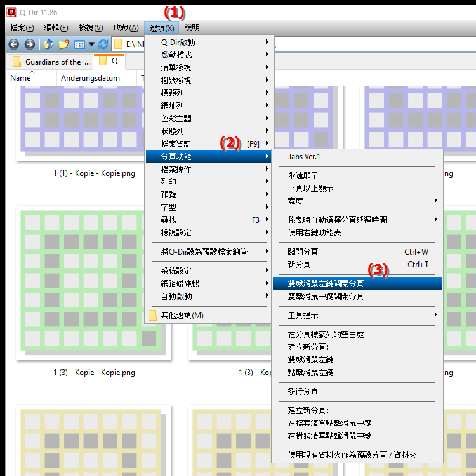
Task: Open the view mode dropdown arrow
Action: (91, 44)
